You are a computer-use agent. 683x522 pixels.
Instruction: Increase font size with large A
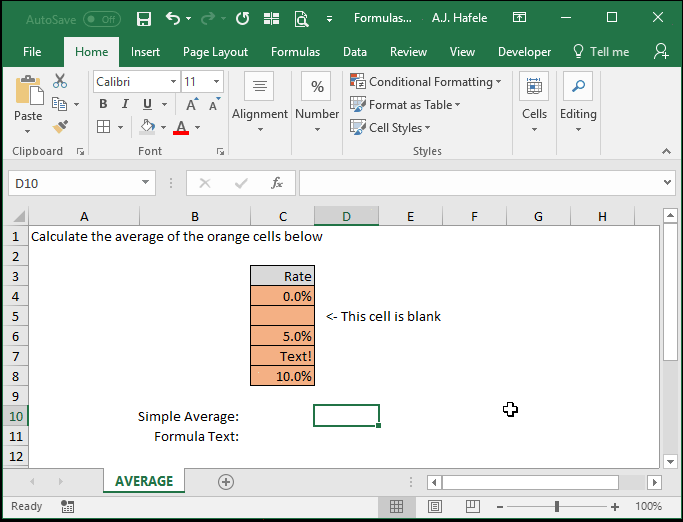(192, 105)
